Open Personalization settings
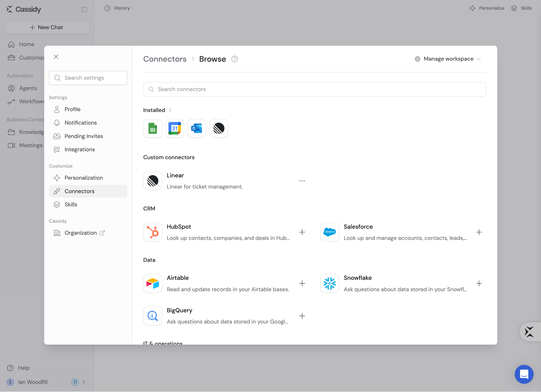The image size is (541, 392). (88, 178)
